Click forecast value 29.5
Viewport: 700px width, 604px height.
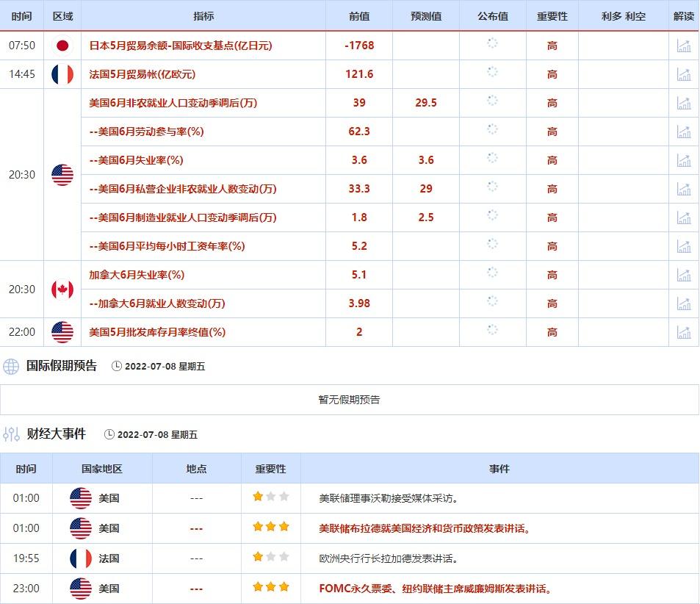[426, 103]
